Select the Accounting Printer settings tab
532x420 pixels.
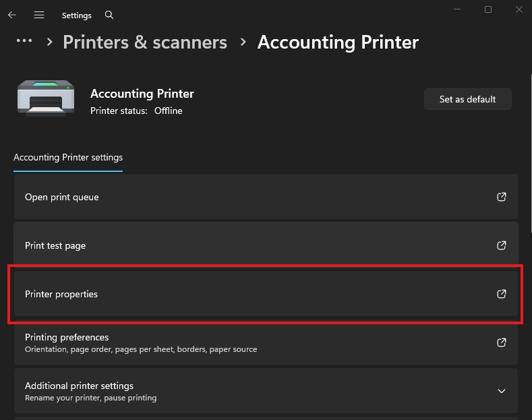pyautogui.click(x=68, y=158)
